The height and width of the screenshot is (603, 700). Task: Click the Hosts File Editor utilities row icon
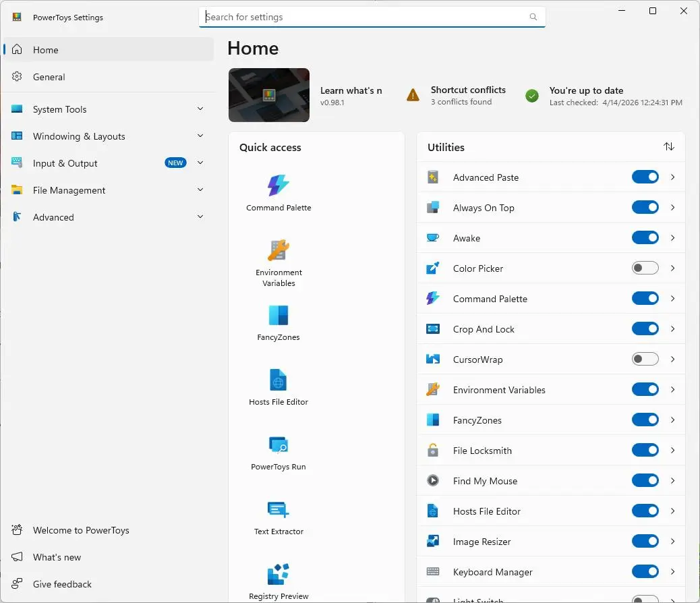[x=432, y=511]
